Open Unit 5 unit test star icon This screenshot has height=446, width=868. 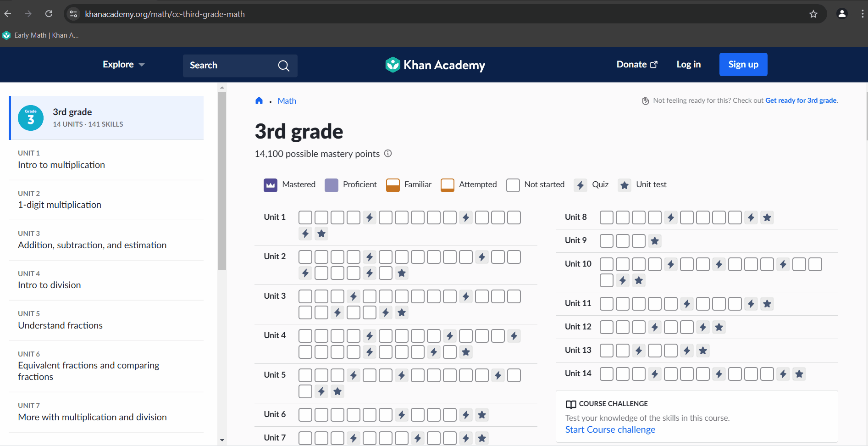pyautogui.click(x=337, y=391)
